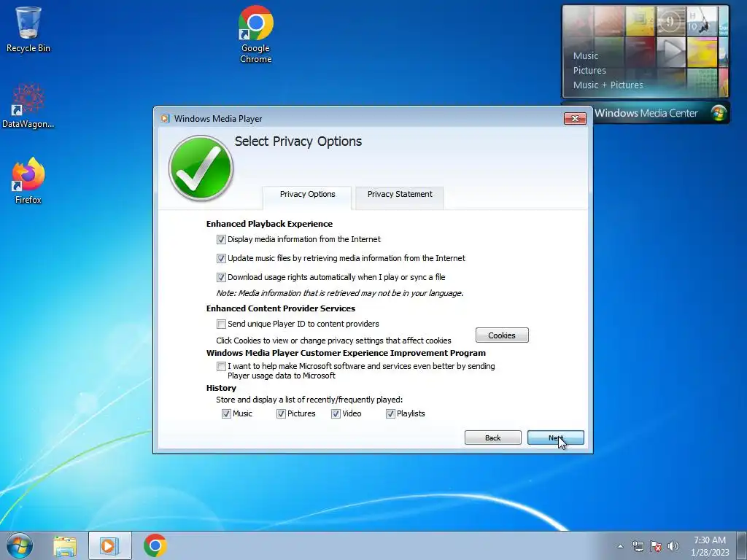
Task: Uncheck the Pictures history checkbox
Action: point(281,414)
